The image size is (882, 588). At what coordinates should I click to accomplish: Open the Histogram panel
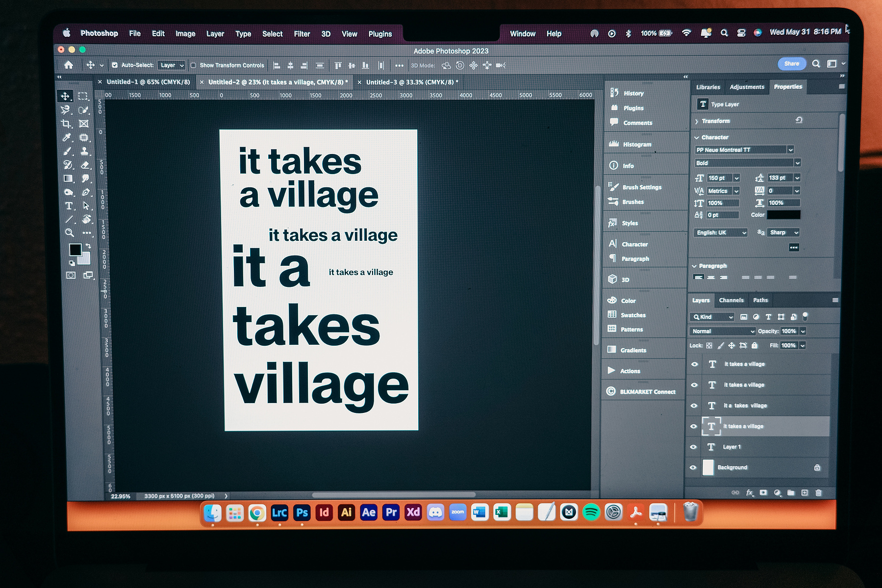[630, 144]
